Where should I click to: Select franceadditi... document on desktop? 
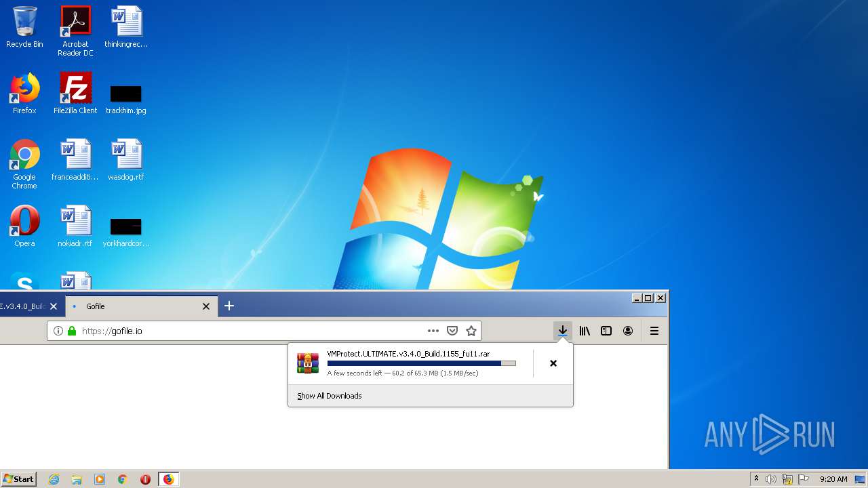(x=75, y=160)
